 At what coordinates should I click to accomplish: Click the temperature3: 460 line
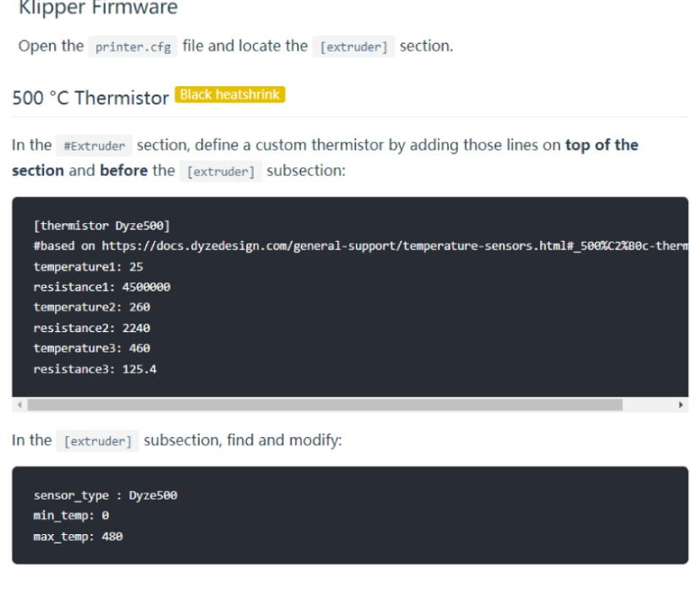(92, 348)
